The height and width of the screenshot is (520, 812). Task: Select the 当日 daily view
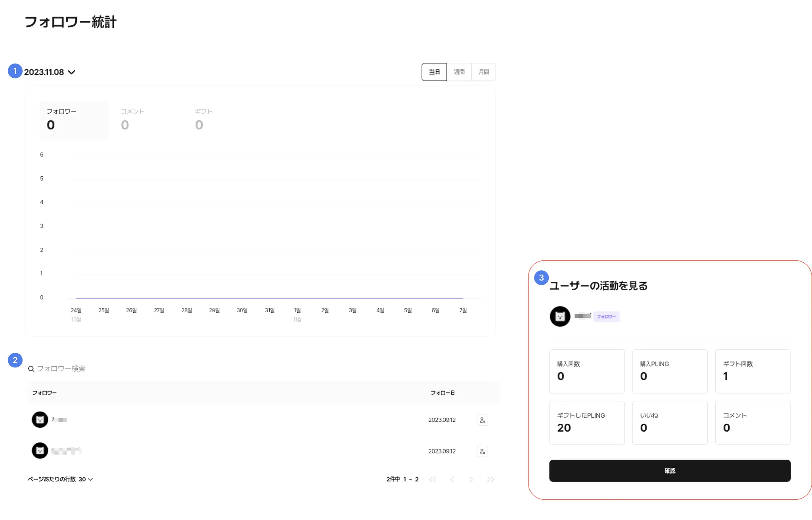pyautogui.click(x=434, y=72)
